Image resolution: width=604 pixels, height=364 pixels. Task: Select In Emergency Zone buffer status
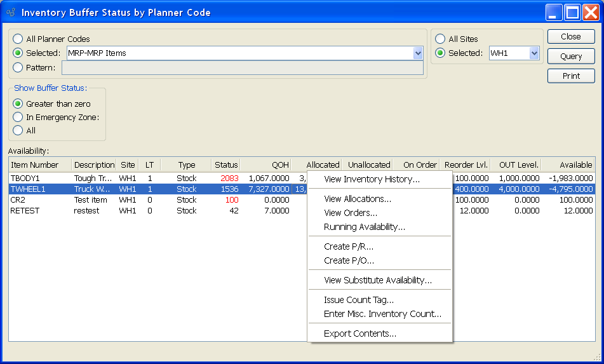pyautogui.click(x=18, y=117)
